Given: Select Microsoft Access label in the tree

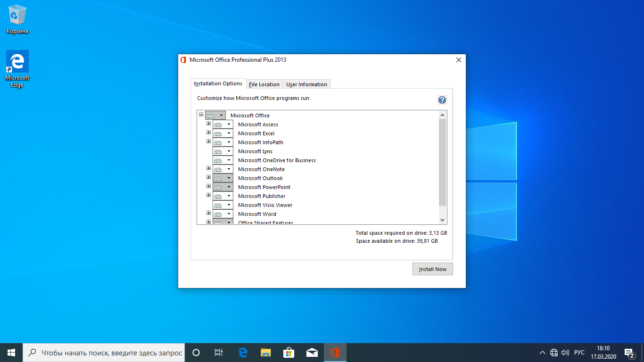Looking at the screenshot, I should tap(258, 124).
